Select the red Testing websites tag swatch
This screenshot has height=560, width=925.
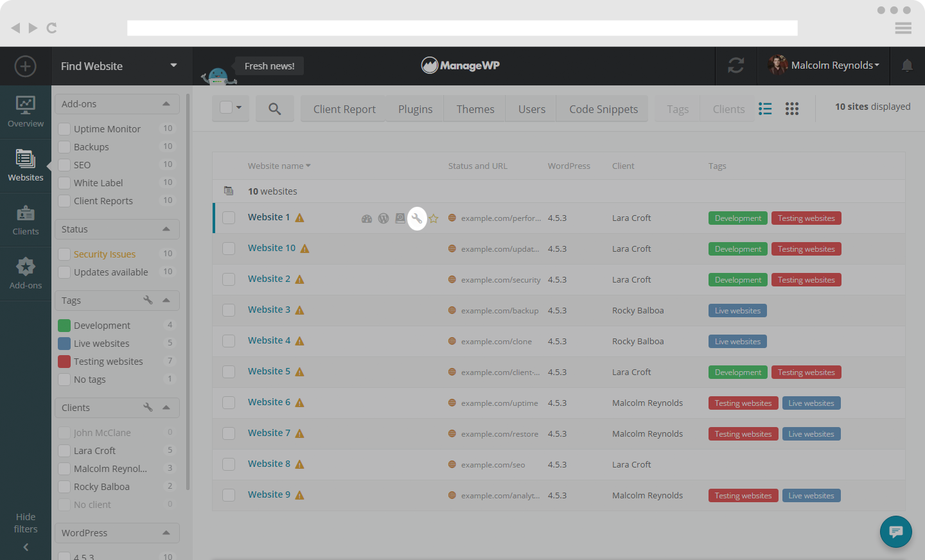[64, 362]
